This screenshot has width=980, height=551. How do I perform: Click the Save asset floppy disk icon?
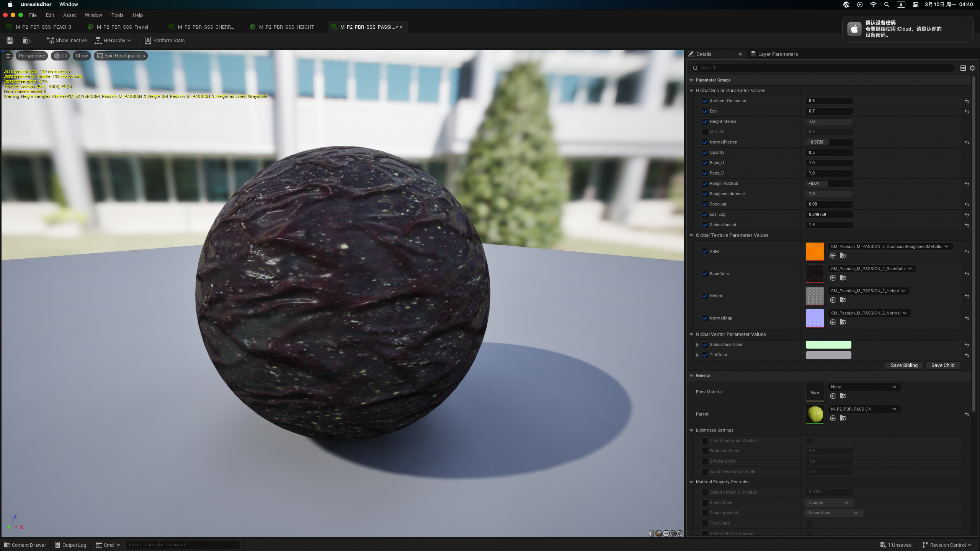(10, 40)
